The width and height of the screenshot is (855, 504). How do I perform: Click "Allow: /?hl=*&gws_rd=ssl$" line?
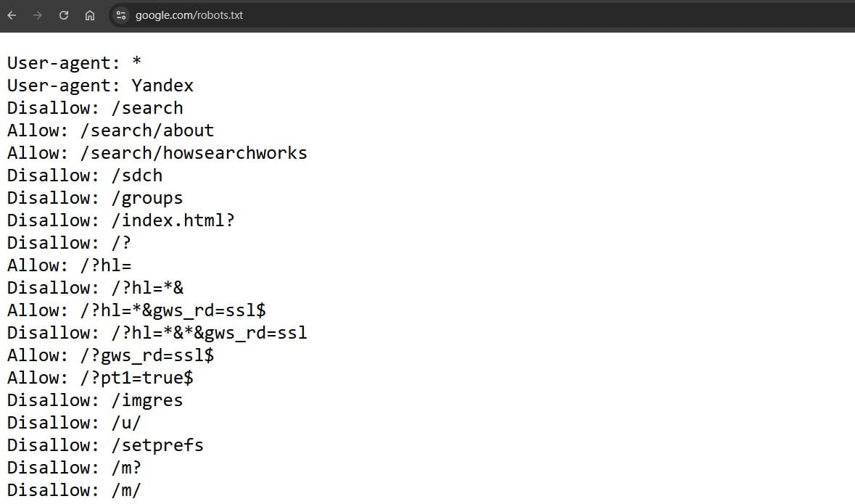[x=136, y=310]
